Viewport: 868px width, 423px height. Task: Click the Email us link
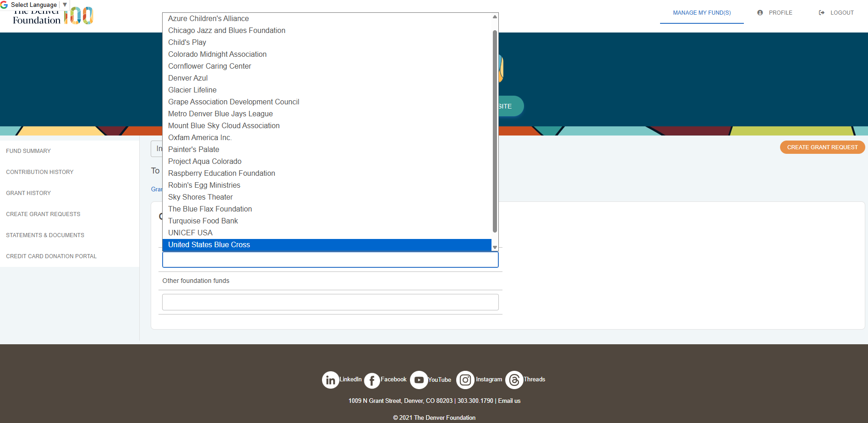(509, 401)
